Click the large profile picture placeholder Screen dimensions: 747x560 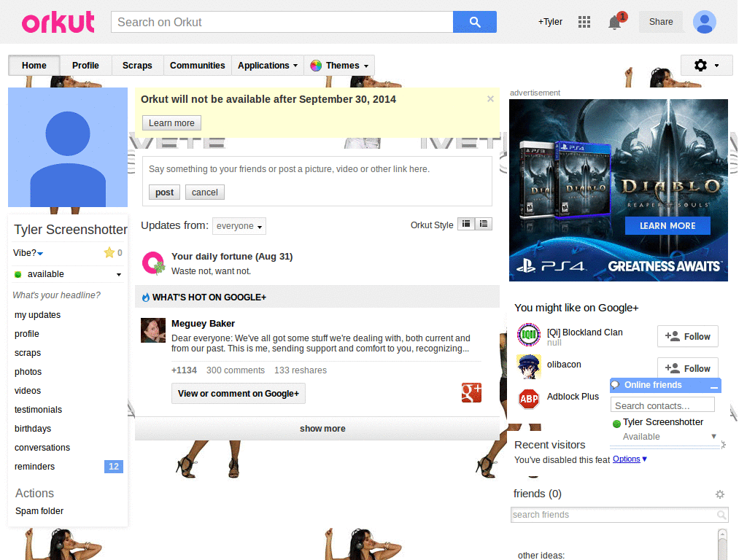coord(68,147)
